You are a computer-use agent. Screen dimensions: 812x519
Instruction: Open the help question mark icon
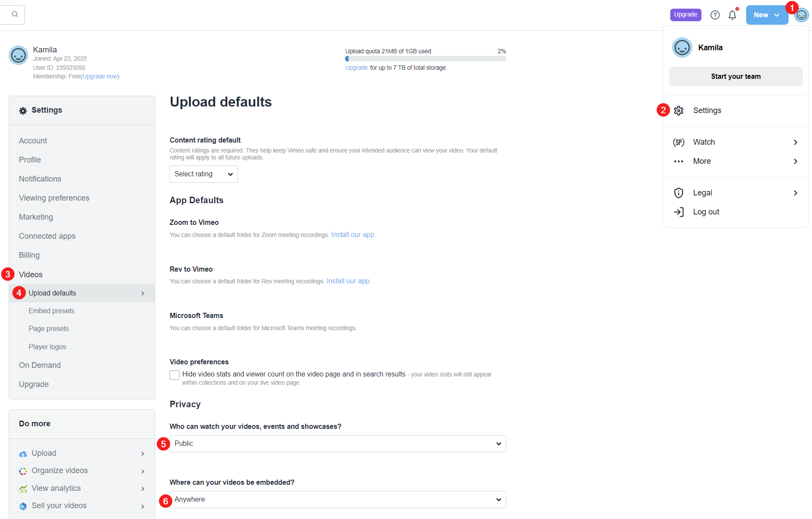click(715, 15)
